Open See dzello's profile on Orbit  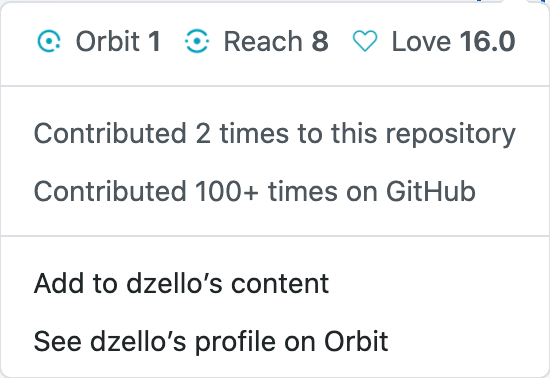[211, 341]
